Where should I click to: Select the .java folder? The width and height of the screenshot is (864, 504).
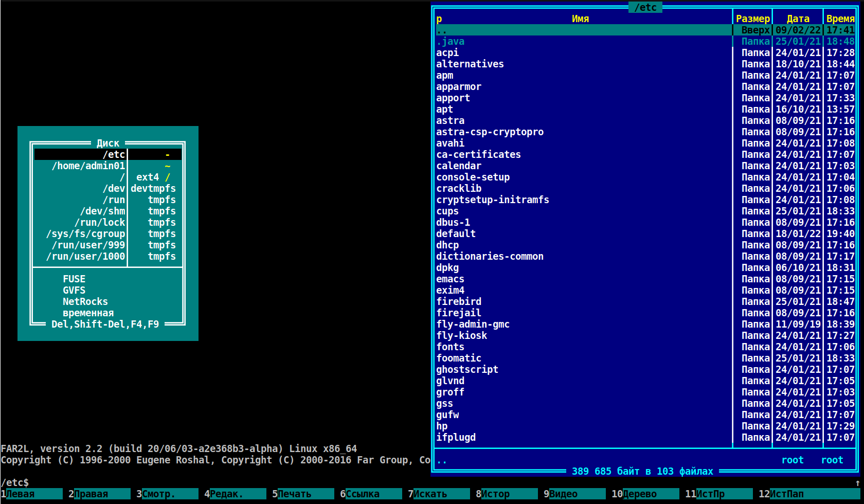click(x=645, y=41)
